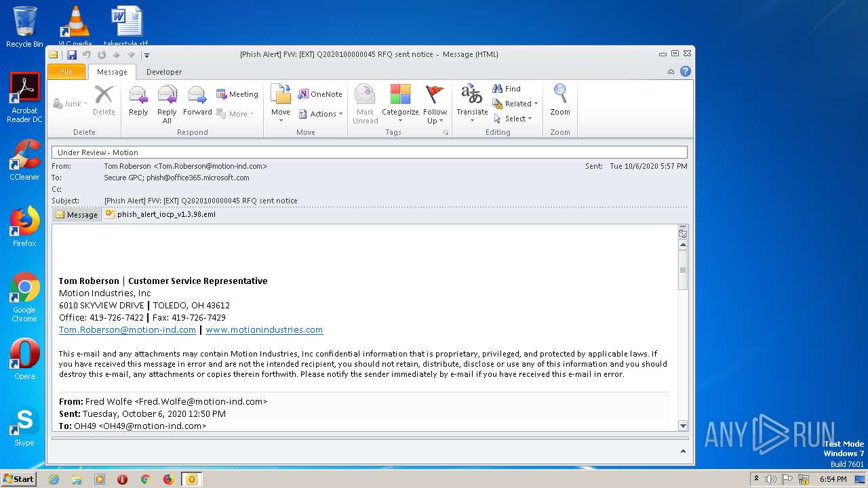
Task: Show hidden system tray icons
Action: (x=756, y=479)
